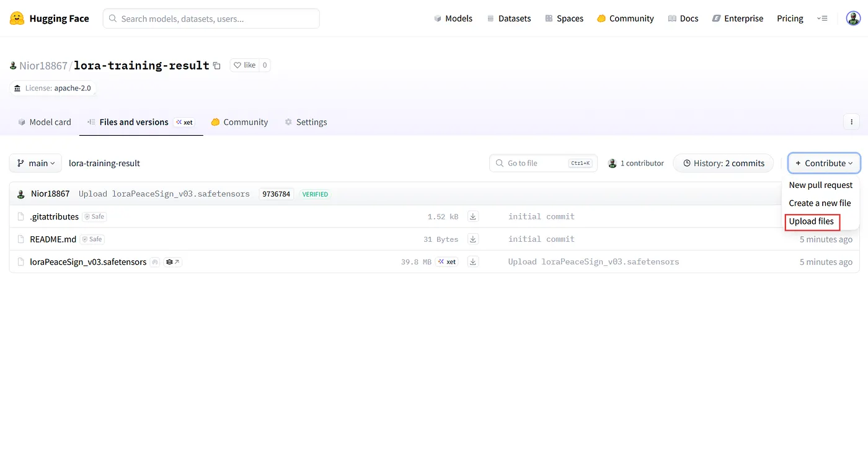Open the commit hash 9736784 link
The image size is (868, 465).
[x=277, y=194]
